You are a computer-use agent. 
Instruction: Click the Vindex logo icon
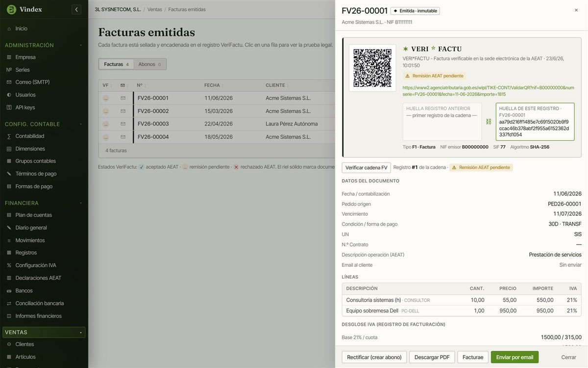11,10
